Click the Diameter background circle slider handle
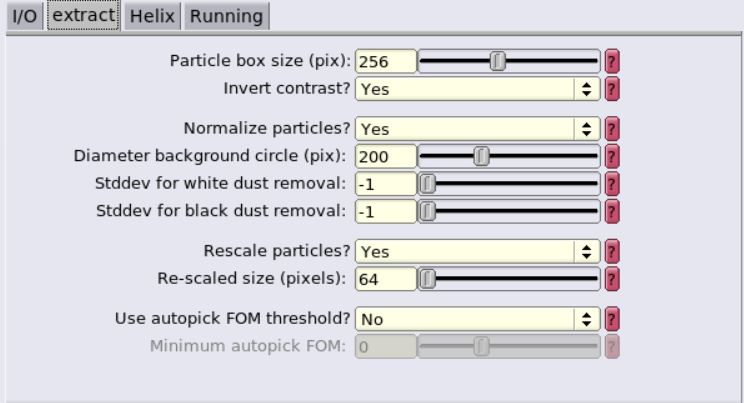 [x=481, y=156]
